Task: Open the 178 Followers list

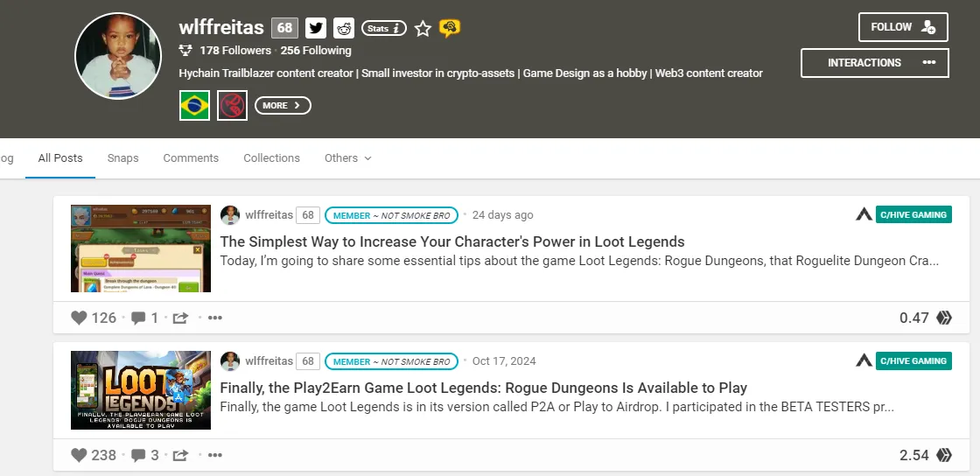Action: tap(235, 50)
